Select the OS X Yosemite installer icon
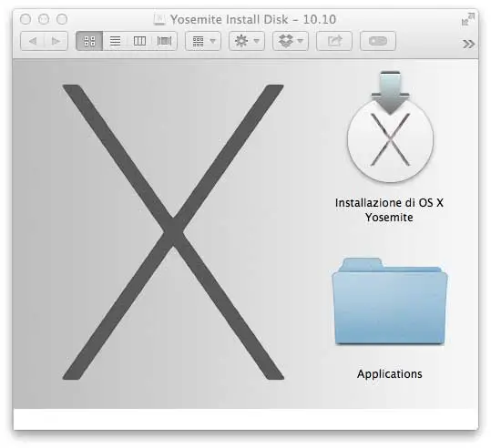The height and width of the screenshot is (448, 491). pyautogui.click(x=390, y=127)
